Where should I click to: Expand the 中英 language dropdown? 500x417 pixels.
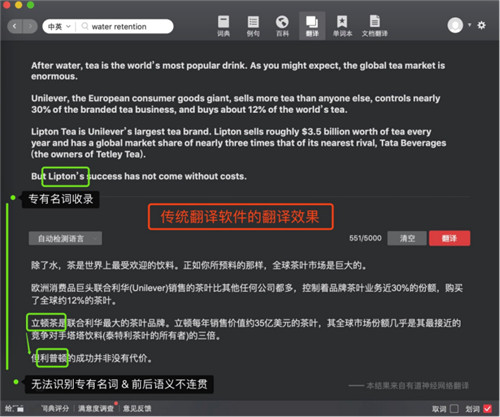tap(59, 26)
